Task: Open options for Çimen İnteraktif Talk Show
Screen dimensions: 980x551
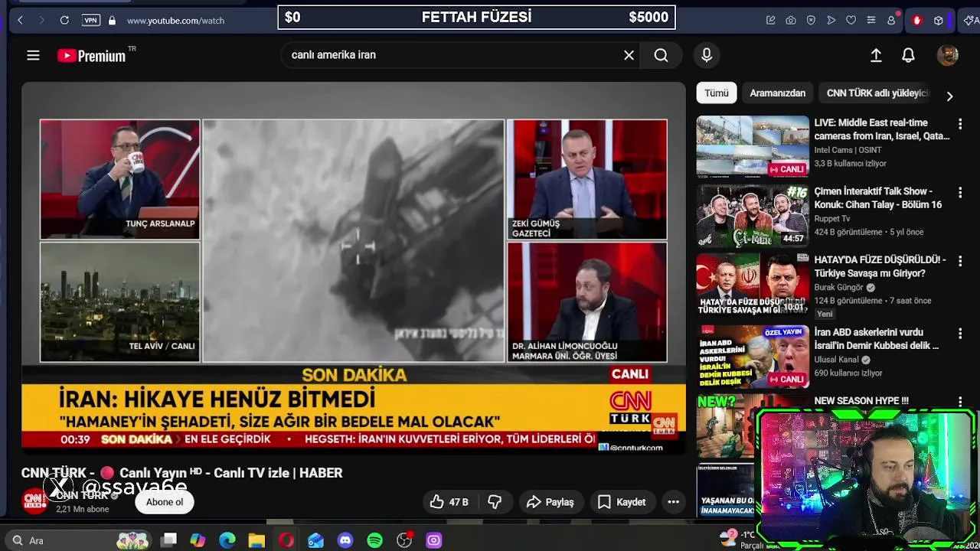Action: [960, 193]
